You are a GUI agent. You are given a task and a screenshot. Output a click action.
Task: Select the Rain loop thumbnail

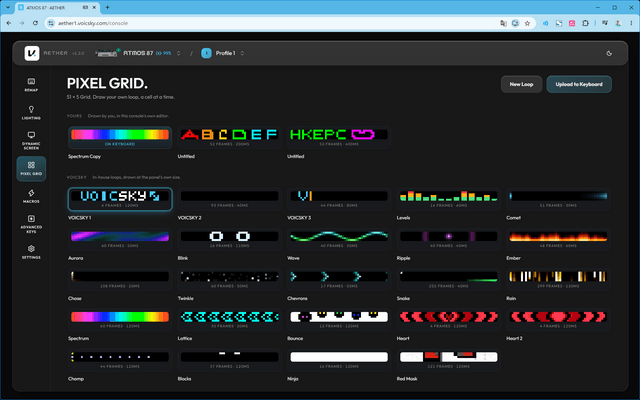(558, 280)
